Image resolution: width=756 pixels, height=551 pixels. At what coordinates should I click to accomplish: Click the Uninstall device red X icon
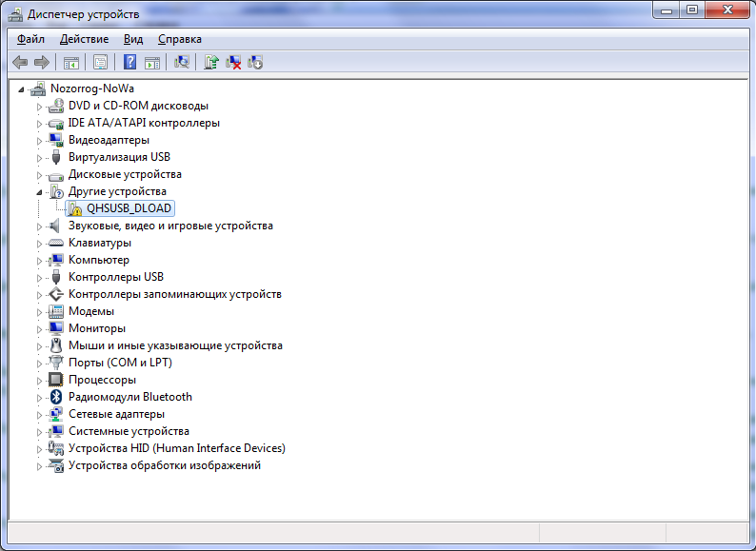point(233,63)
